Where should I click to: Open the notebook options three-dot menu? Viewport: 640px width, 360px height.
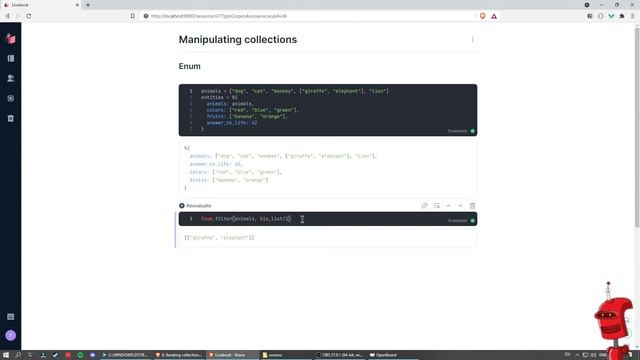click(472, 40)
